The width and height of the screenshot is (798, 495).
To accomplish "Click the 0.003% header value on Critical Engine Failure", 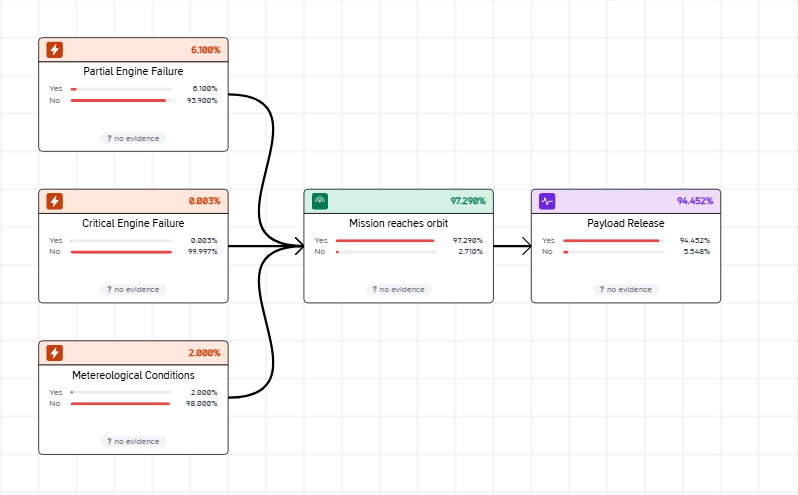I will (x=205, y=201).
